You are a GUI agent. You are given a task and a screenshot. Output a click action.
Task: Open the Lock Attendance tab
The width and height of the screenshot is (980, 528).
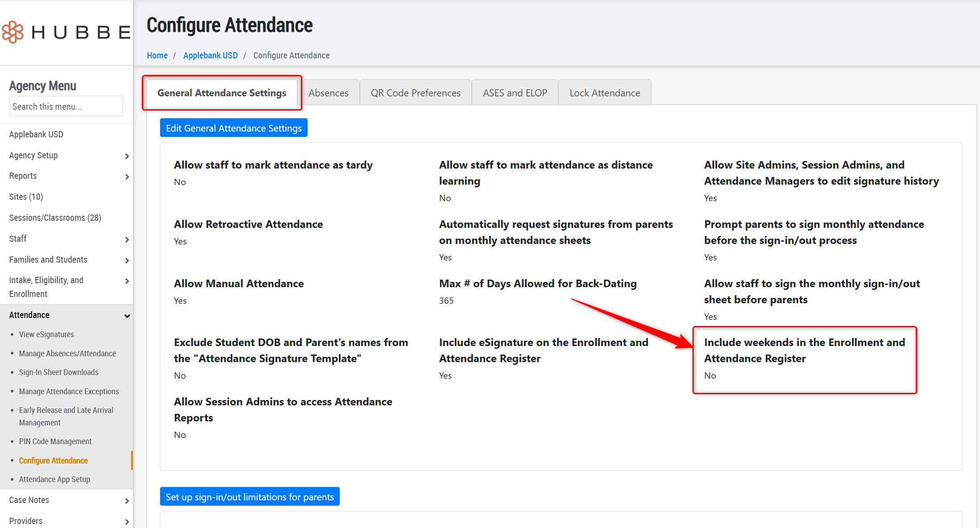(x=604, y=93)
